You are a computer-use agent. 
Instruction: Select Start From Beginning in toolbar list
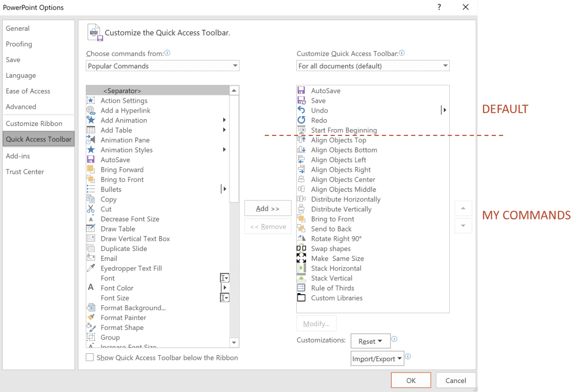point(373,130)
